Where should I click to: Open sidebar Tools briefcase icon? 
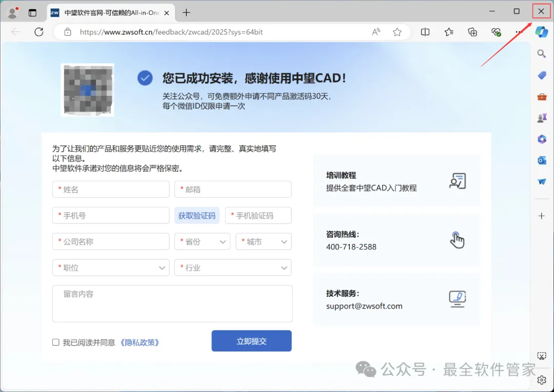[x=542, y=96]
